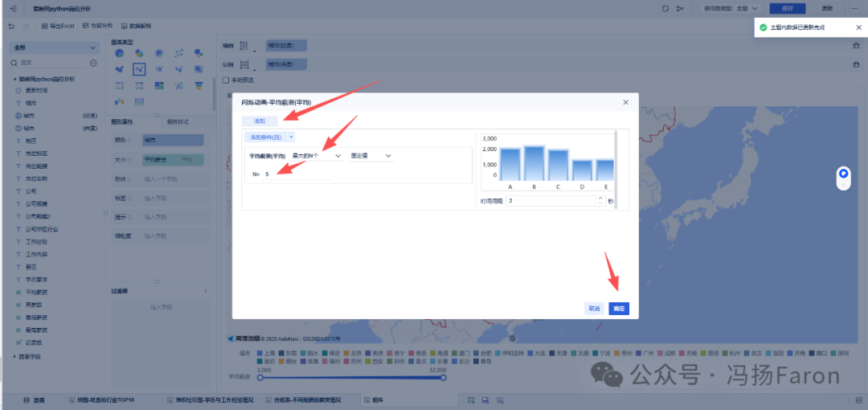
Task: Select the funnel chart type icon
Action: pos(199,85)
